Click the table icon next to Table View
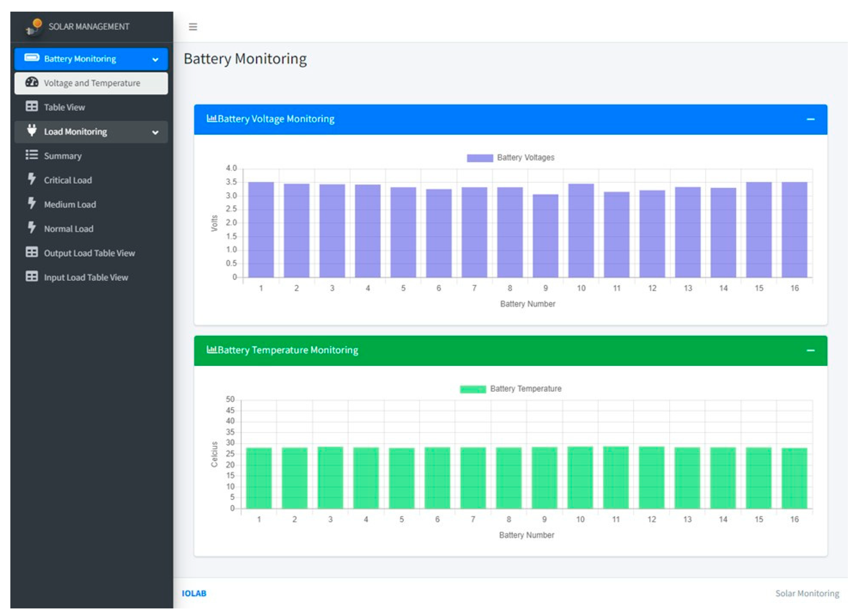 [32, 106]
